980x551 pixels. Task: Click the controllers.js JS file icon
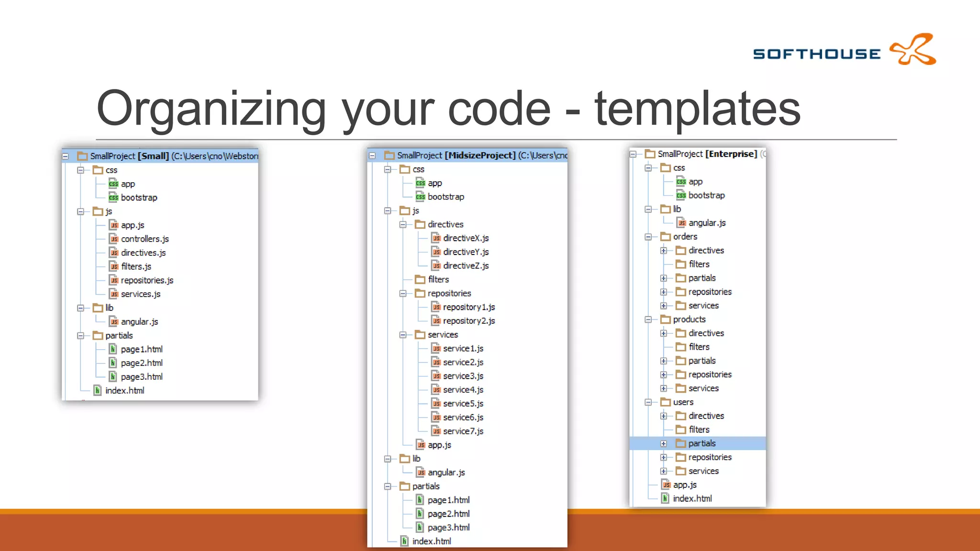[114, 239]
